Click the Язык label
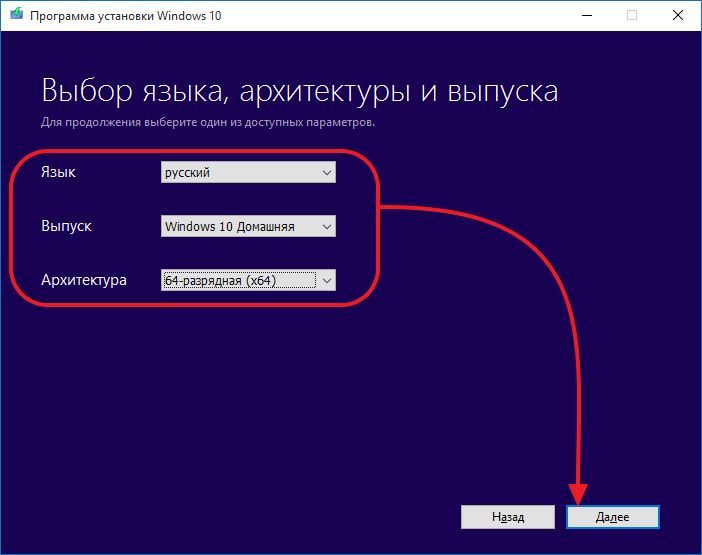The width and height of the screenshot is (702, 555). pyautogui.click(x=58, y=172)
